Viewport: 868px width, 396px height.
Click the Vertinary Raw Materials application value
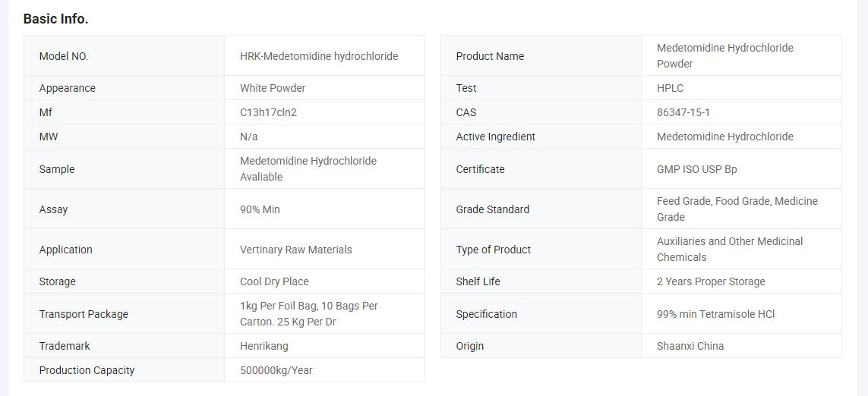pyautogui.click(x=295, y=250)
